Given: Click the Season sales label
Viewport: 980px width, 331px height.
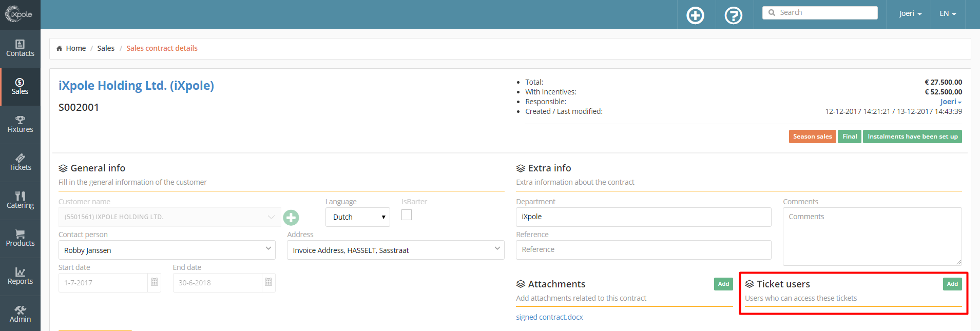Looking at the screenshot, I should (812, 137).
